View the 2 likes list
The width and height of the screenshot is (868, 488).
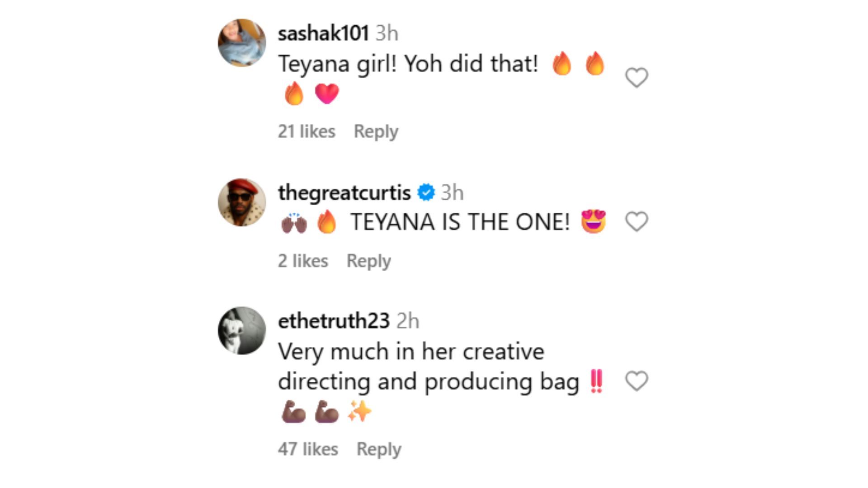(x=303, y=261)
